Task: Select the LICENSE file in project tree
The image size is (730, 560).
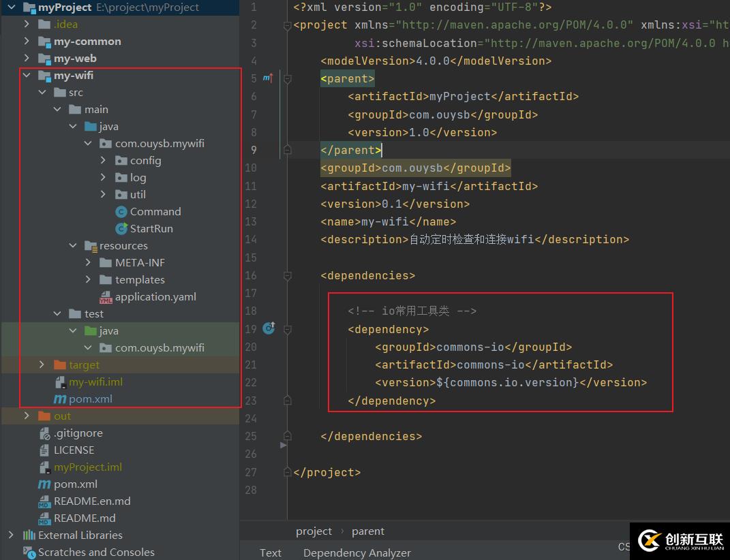Action: click(x=74, y=450)
